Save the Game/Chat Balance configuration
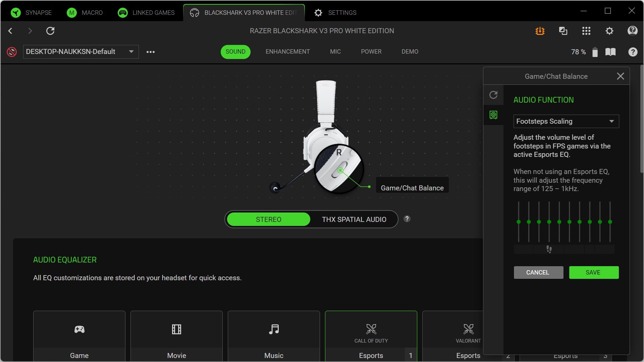This screenshot has height=362, width=644. click(x=594, y=272)
